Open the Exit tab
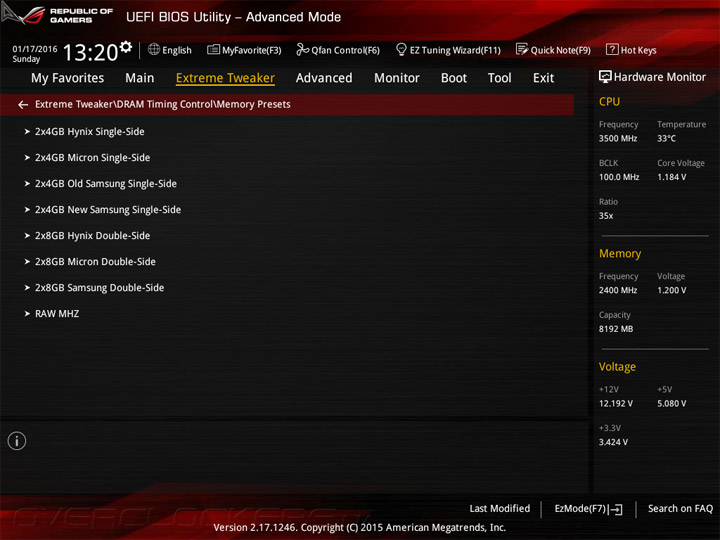This screenshot has width=720, height=540. coord(544,78)
